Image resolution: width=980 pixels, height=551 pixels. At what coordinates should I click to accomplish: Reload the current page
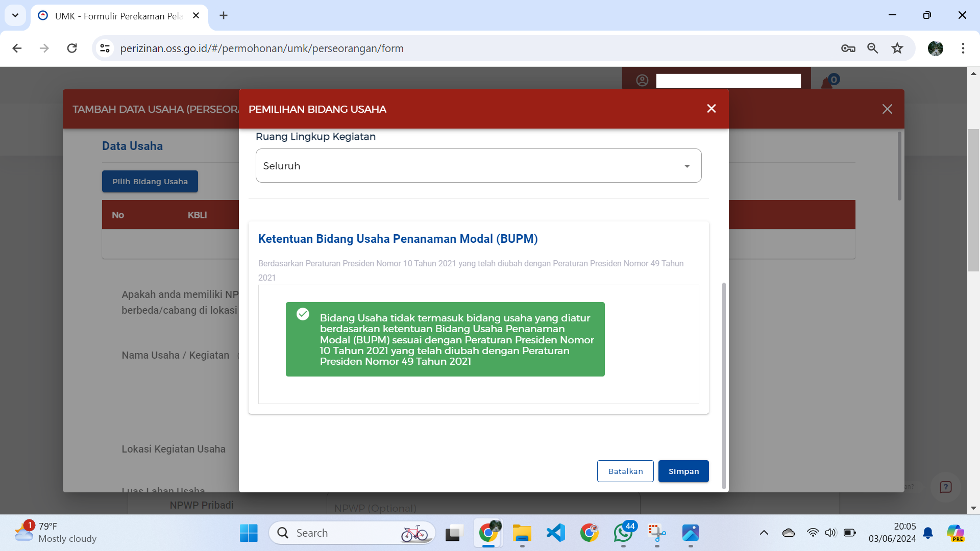pos(72,48)
